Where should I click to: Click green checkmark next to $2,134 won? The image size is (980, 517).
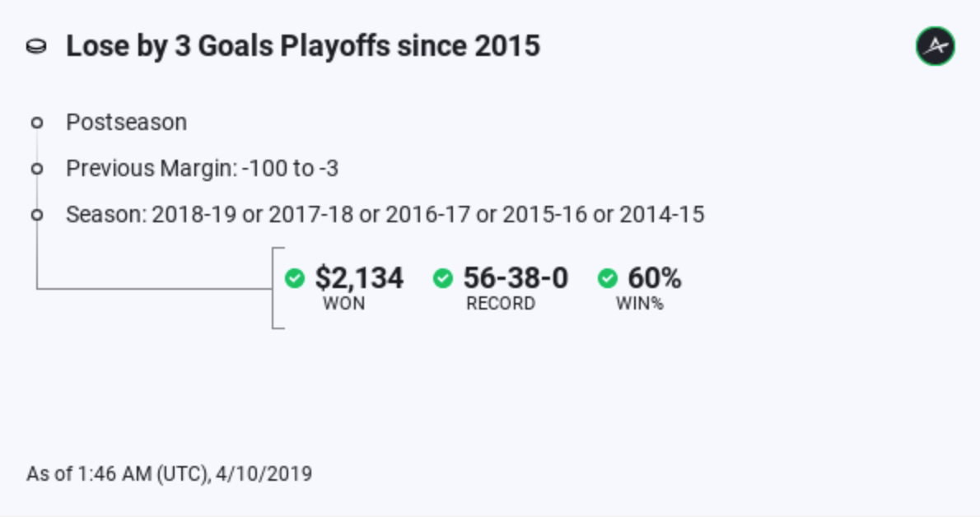coord(294,278)
